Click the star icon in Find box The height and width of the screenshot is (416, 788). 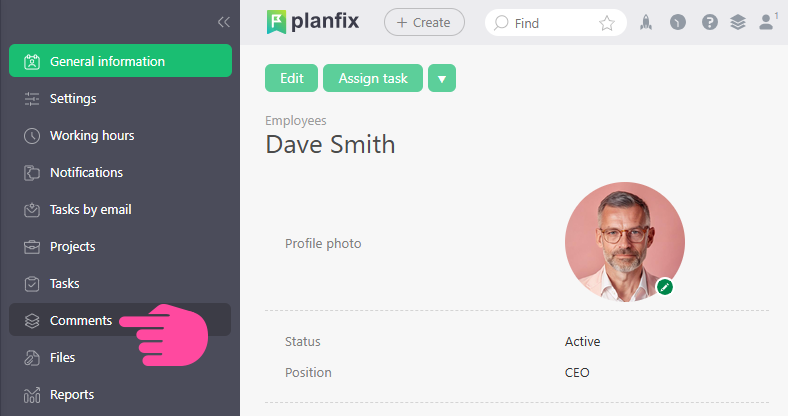607,22
